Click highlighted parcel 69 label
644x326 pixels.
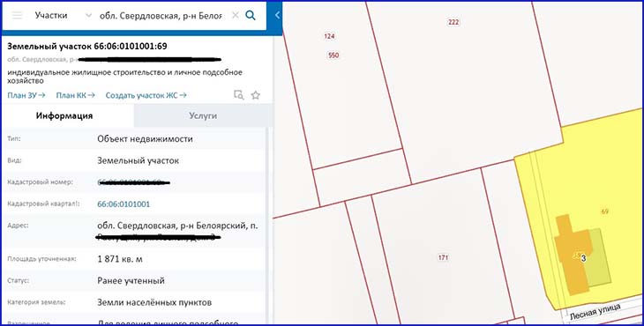point(604,211)
